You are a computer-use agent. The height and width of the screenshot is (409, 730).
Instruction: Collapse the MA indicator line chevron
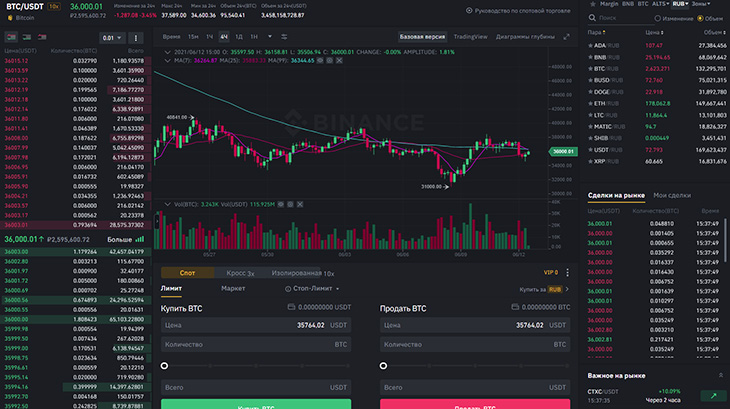coord(168,60)
